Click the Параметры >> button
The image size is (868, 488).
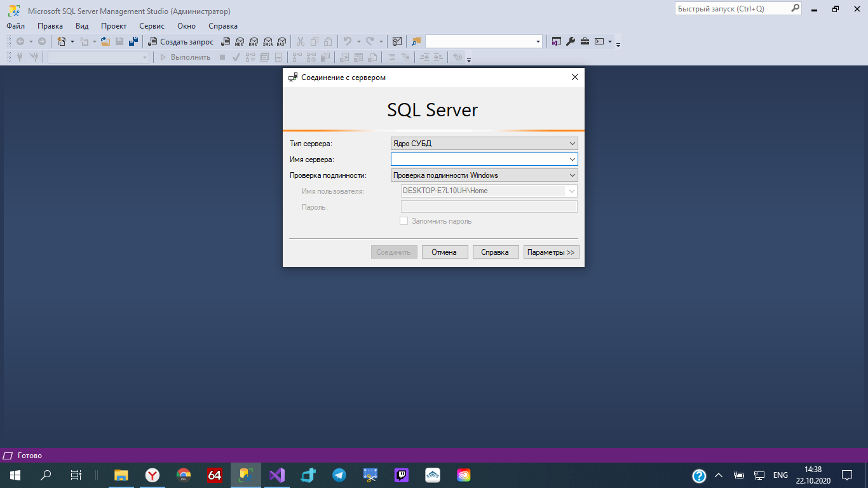point(551,252)
